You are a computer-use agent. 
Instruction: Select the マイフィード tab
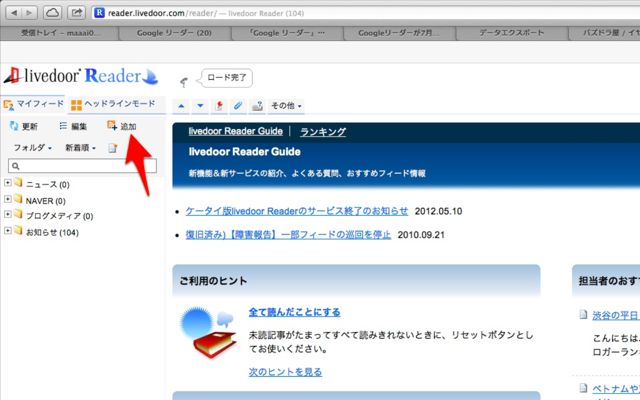34,104
